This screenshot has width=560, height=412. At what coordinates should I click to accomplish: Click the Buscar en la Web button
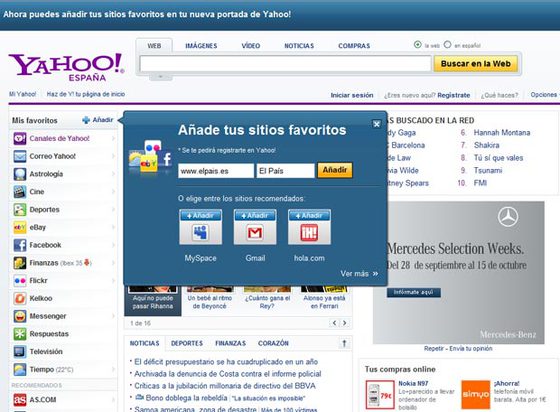coord(476,64)
